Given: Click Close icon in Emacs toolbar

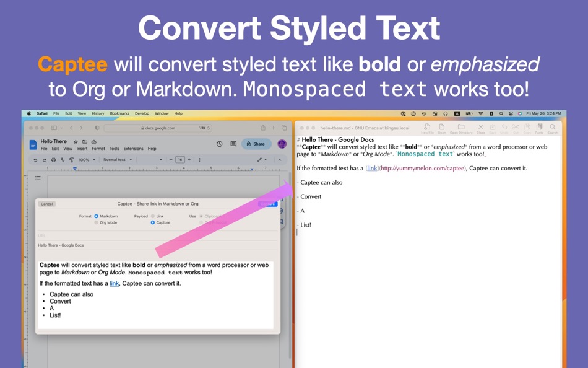Looking at the screenshot, I should coord(480,127).
